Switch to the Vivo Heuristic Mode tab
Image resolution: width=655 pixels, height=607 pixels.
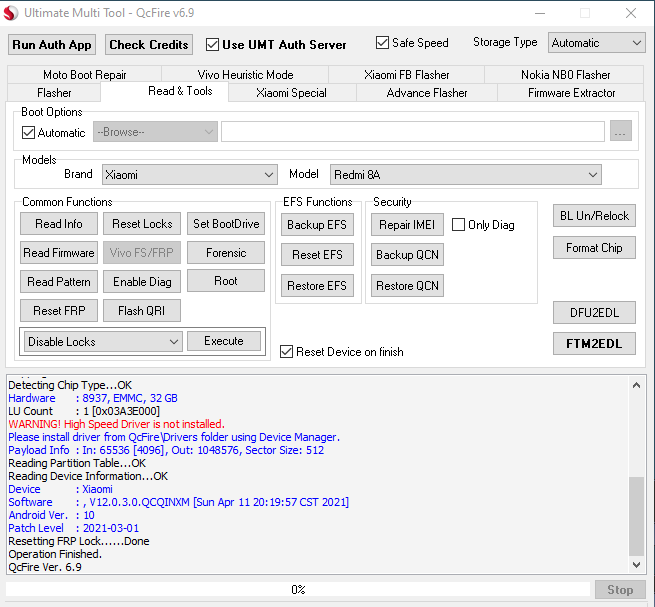pyautogui.click(x=245, y=75)
